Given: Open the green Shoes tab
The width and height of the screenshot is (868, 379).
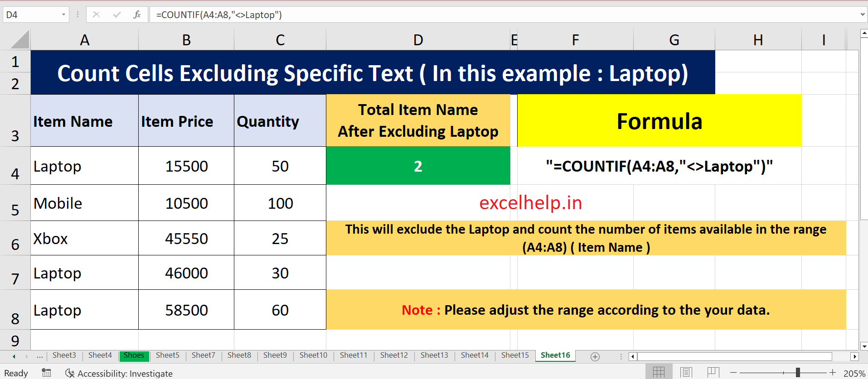Looking at the screenshot, I should click(134, 355).
